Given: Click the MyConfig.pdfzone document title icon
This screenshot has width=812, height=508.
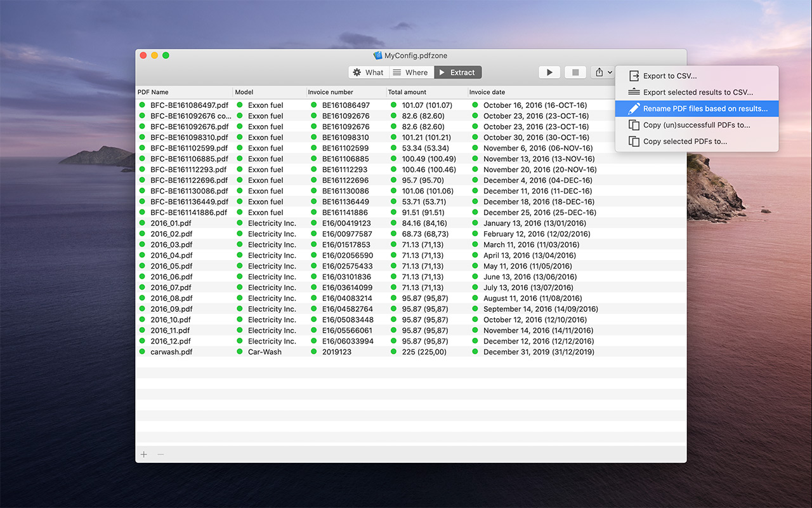Looking at the screenshot, I should pos(377,56).
